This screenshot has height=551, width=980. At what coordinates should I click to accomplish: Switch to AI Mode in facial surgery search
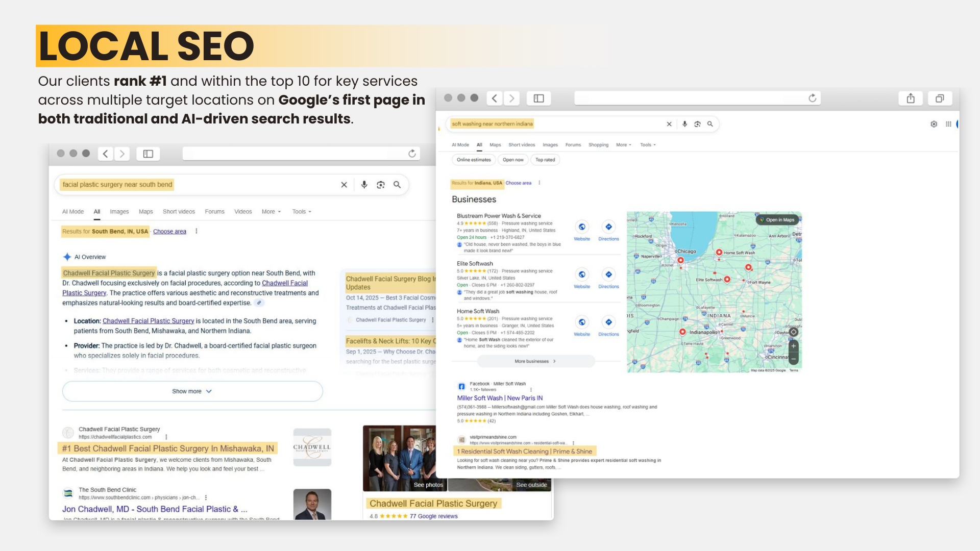click(x=73, y=212)
